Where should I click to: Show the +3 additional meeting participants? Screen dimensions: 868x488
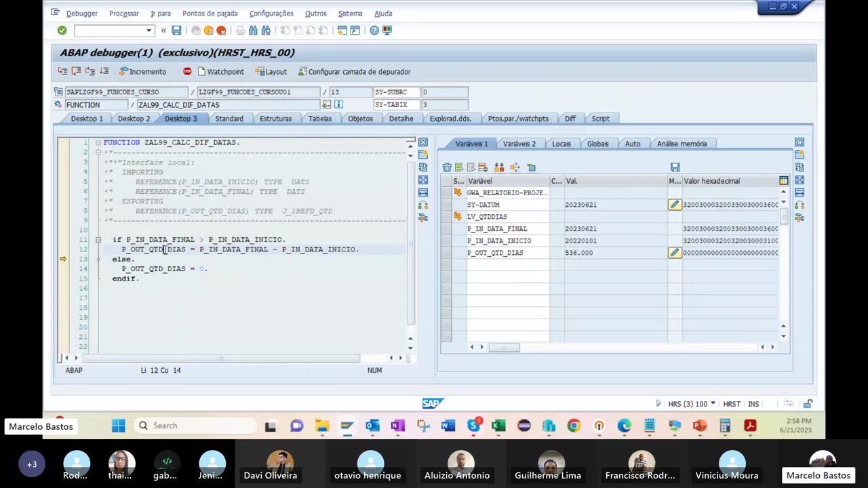point(32,464)
